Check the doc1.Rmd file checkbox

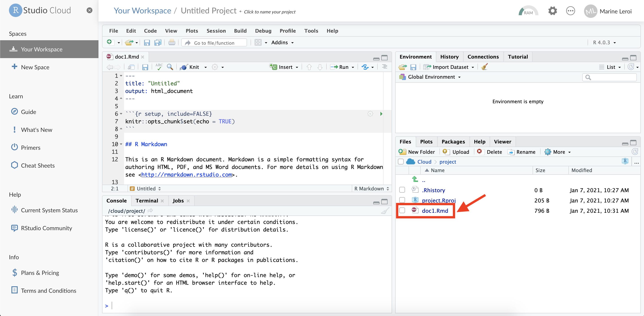(x=402, y=211)
